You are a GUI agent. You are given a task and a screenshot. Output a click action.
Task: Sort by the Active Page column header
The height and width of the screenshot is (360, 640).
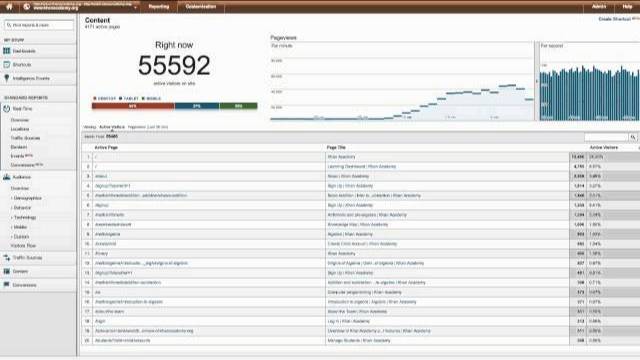[106, 147]
